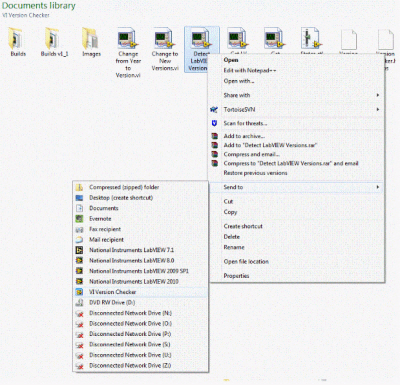Expand the Send to submenu arrow
This screenshot has width=400, height=385.
click(x=378, y=187)
